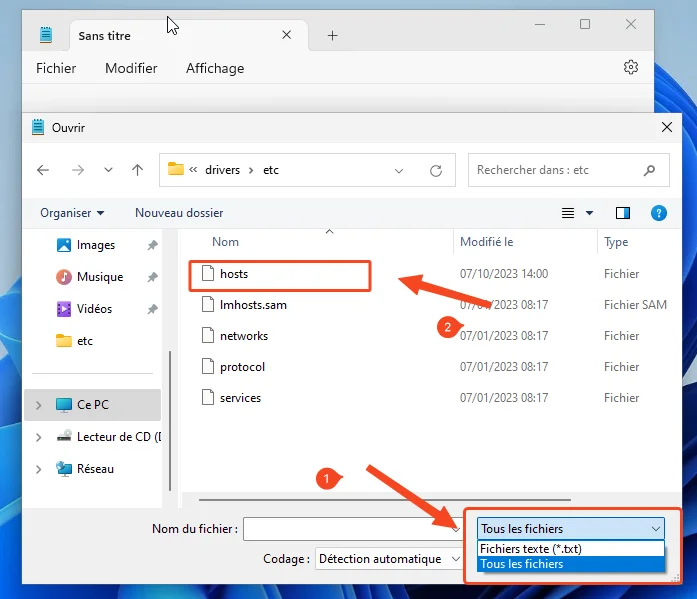Viewport: 697px width, 599px height.
Task: Open the dialog help icon
Action: click(x=658, y=213)
